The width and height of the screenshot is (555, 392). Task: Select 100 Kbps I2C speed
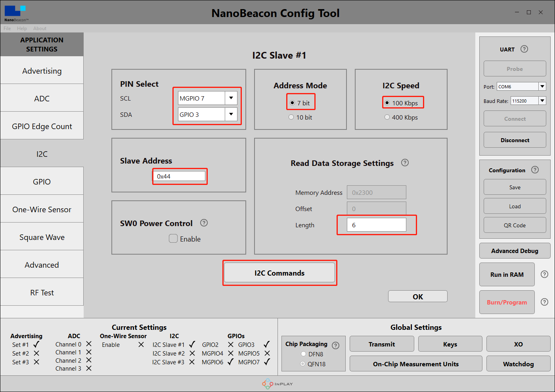click(387, 103)
